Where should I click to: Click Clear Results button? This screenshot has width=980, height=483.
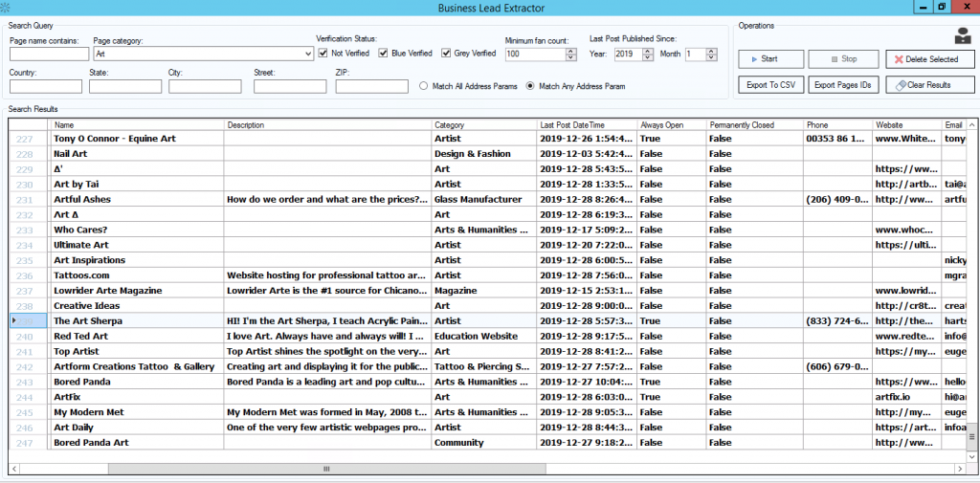click(x=930, y=85)
